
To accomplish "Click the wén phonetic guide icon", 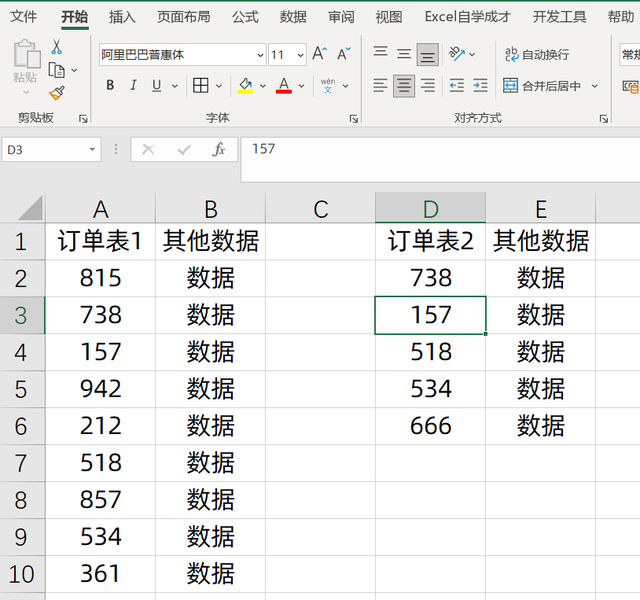I will coord(328,86).
